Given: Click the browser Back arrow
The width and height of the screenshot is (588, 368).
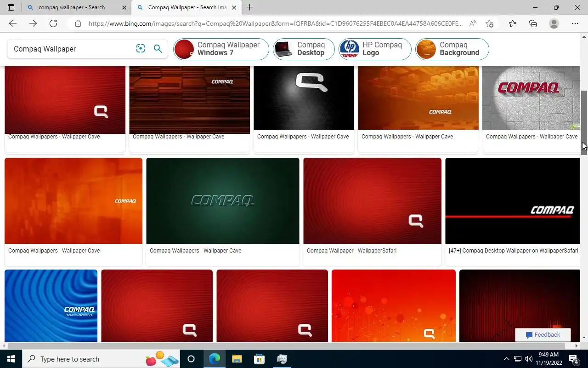Looking at the screenshot, I should pyautogui.click(x=12, y=23).
